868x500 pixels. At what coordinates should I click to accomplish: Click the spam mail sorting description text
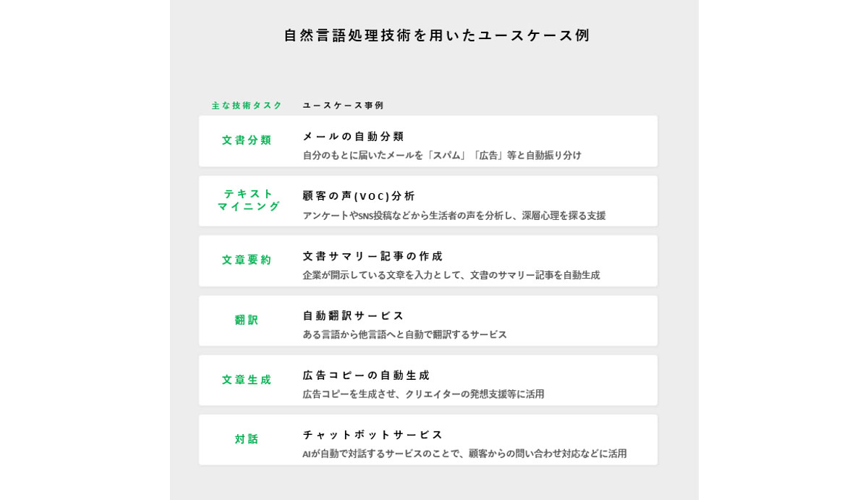pyautogui.click(x=442, y=155)
